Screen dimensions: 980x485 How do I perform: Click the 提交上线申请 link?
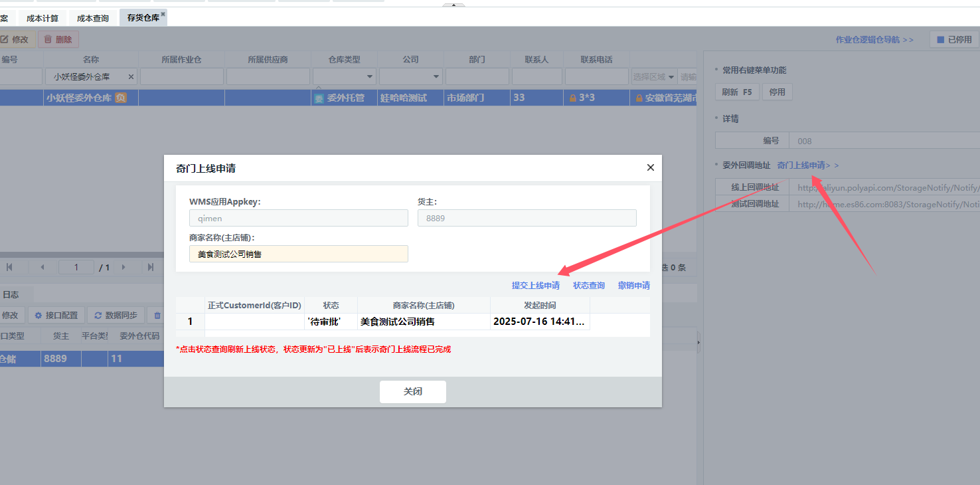click(535, 286)
